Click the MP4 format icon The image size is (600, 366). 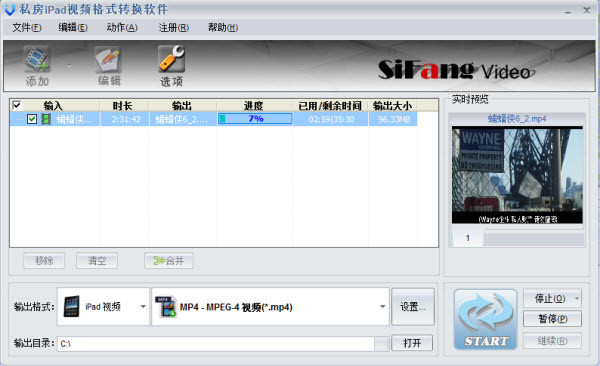point(166,307)
